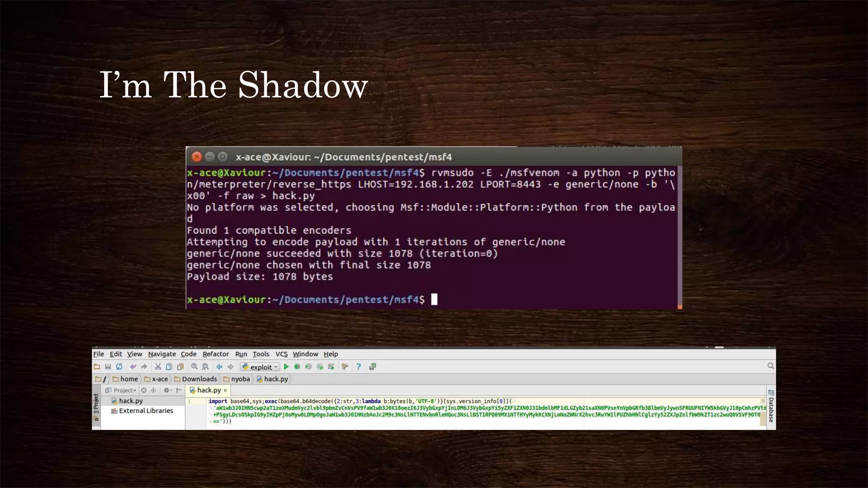This screenshot has width=868, height=488.
Task: Open the Project panel gear options dropdown
Action: pyautogui.click(x=167, y=391)
